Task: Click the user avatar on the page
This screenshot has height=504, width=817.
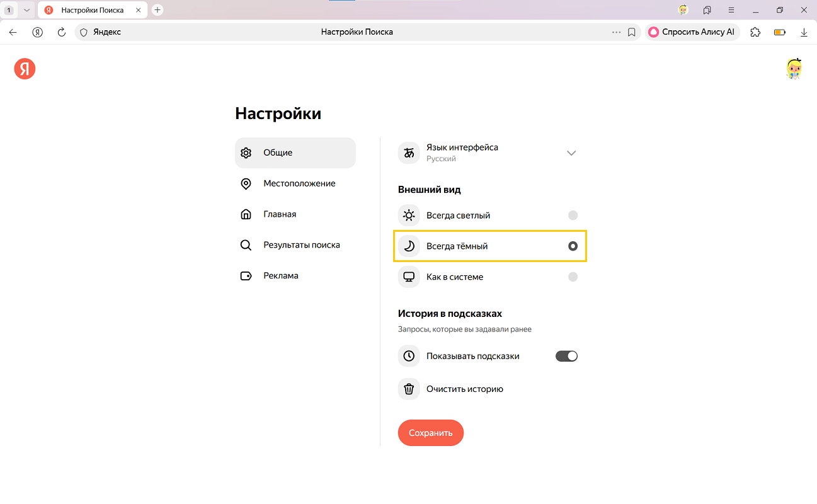Action: pos(794,69)
